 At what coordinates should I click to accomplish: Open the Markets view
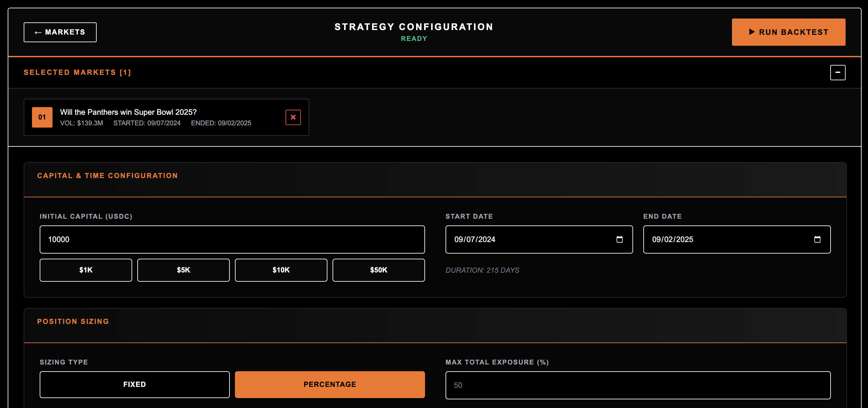[x=60, y=32]
